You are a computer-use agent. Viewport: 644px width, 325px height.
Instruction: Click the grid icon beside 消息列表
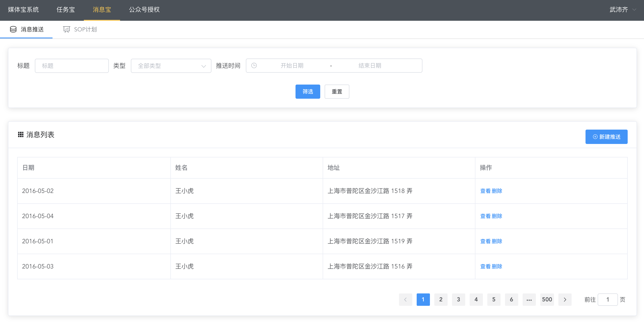click(x=21, y=135)
